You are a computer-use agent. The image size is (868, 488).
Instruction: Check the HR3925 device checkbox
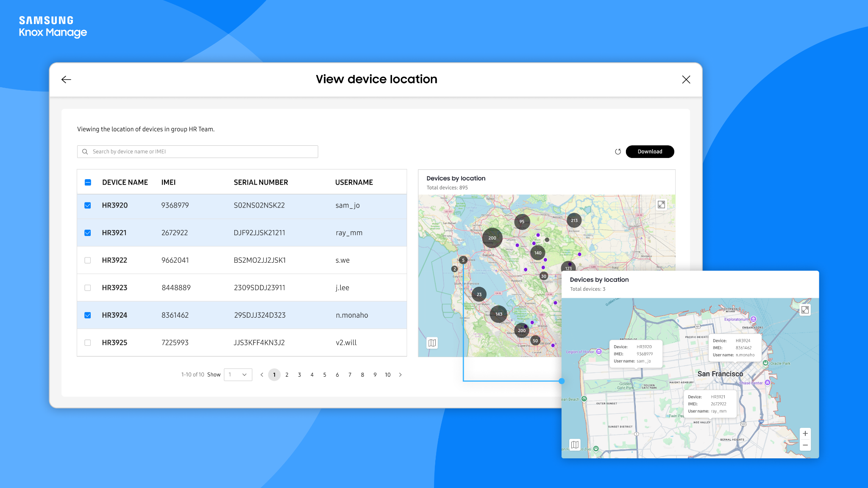pyautogui.click(x=88, y=343)
